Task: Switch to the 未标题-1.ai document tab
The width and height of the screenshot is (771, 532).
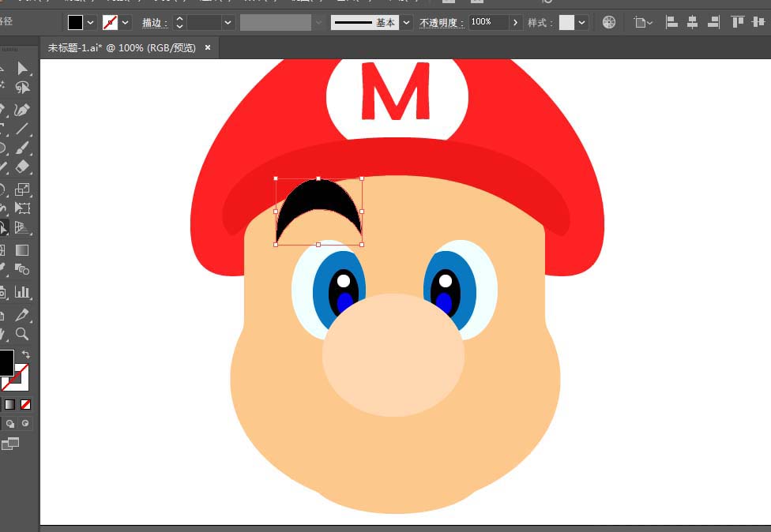Action: pyautogui.click(x=122, y=47)
